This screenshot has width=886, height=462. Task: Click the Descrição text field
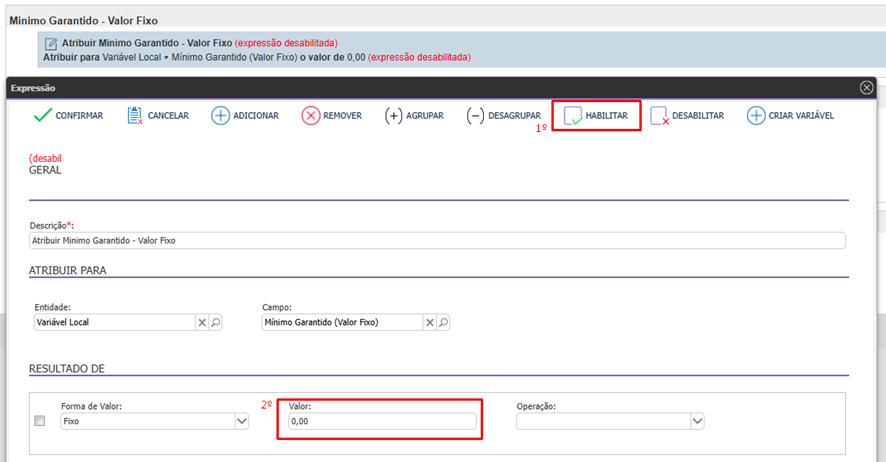click(437, 241)
